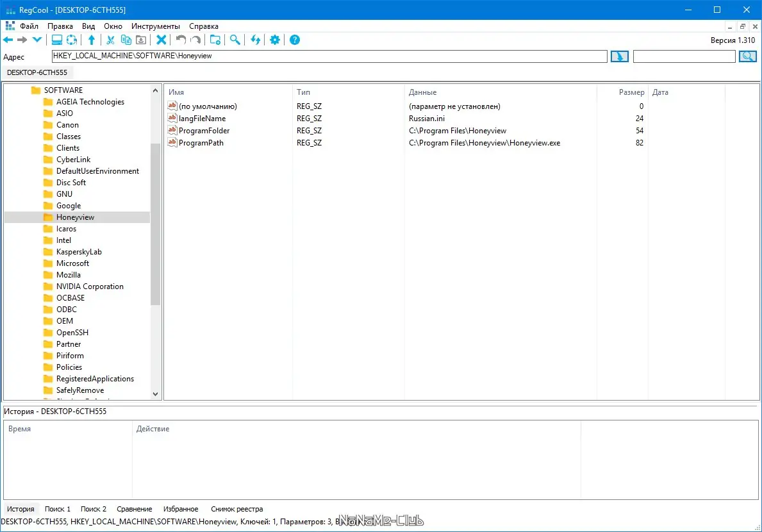Open the Вид menu
Image resolution: width=762 pixels, height=532 pixels.
click(88, 26)
